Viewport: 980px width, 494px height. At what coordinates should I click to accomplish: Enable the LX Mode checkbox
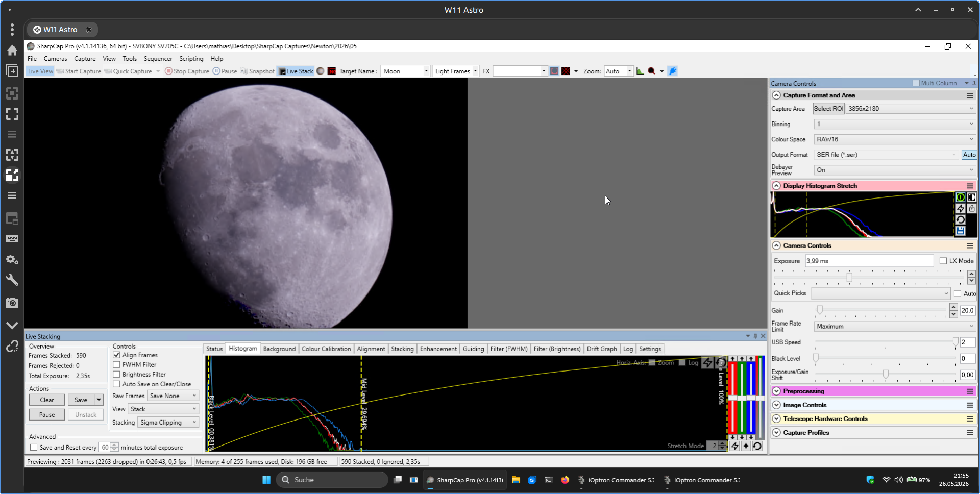tap(943, 261)
